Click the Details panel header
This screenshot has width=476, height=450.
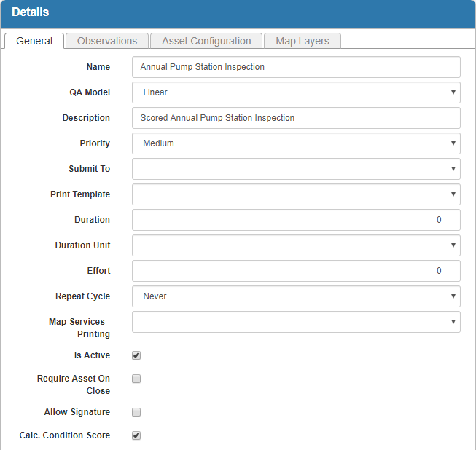[x=238, y=13]
